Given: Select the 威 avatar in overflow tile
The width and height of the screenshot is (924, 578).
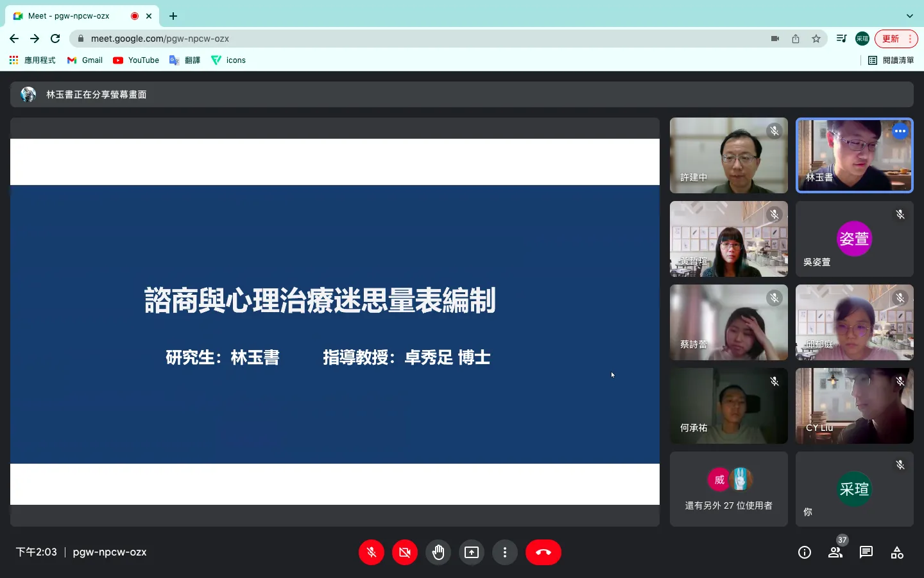Looking at the screenshot, I should 719,480.
